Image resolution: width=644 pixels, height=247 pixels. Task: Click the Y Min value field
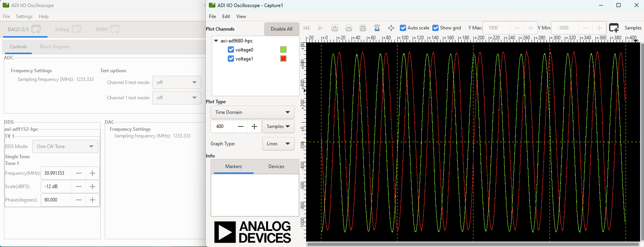[x=565, y=28]
